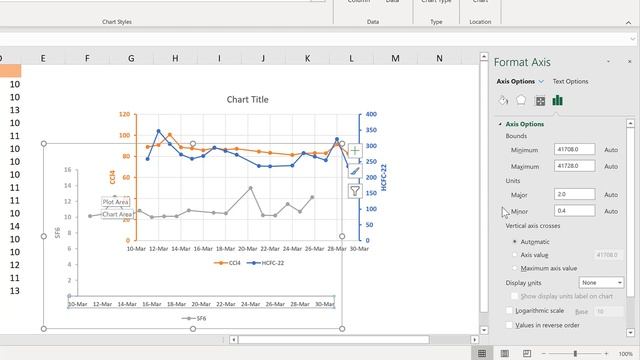Open Chart Elements plus button

[x=355, y=151]
